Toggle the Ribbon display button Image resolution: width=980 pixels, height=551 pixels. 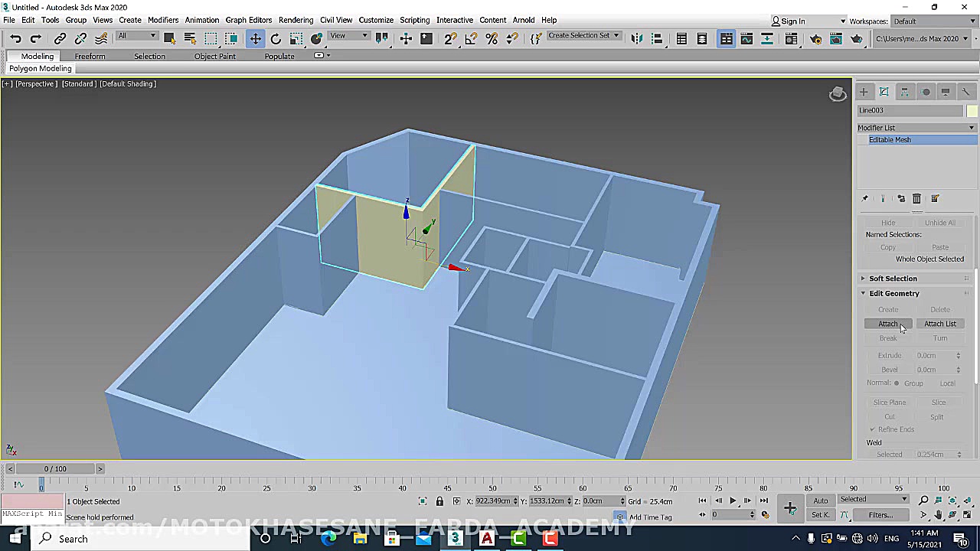tap(726, 38)
